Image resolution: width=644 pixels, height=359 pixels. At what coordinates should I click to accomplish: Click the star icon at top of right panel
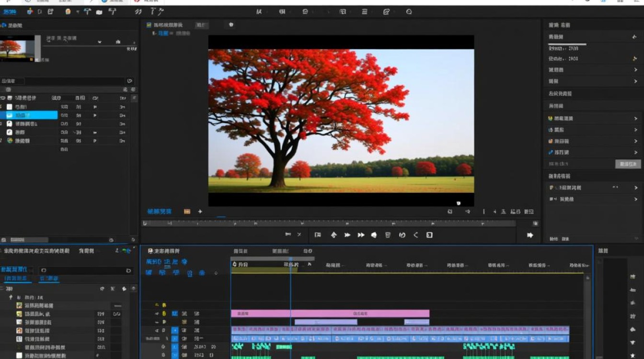click(x=634, y=37)
